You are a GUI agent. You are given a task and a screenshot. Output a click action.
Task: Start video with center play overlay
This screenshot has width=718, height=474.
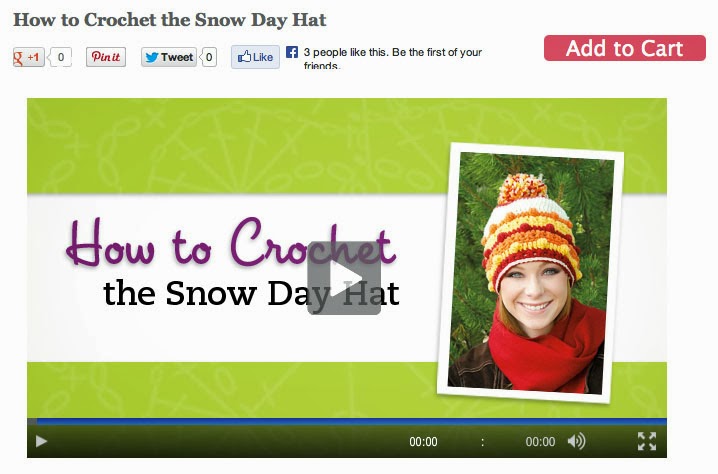click(344, 278)
